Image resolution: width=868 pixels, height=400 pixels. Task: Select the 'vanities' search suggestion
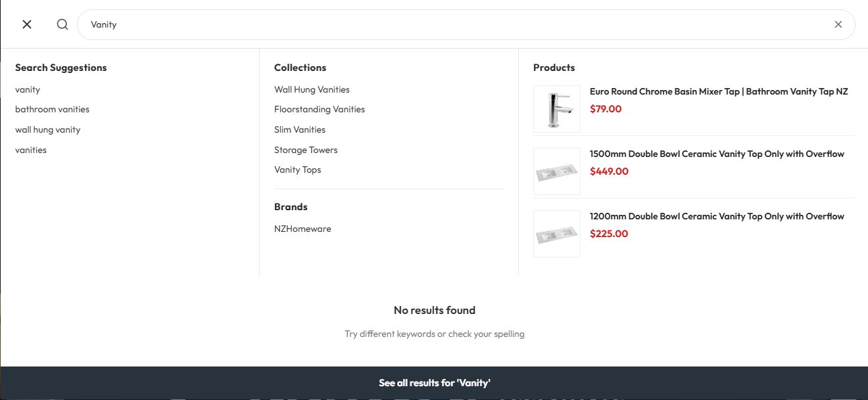[x=31, y=150]
